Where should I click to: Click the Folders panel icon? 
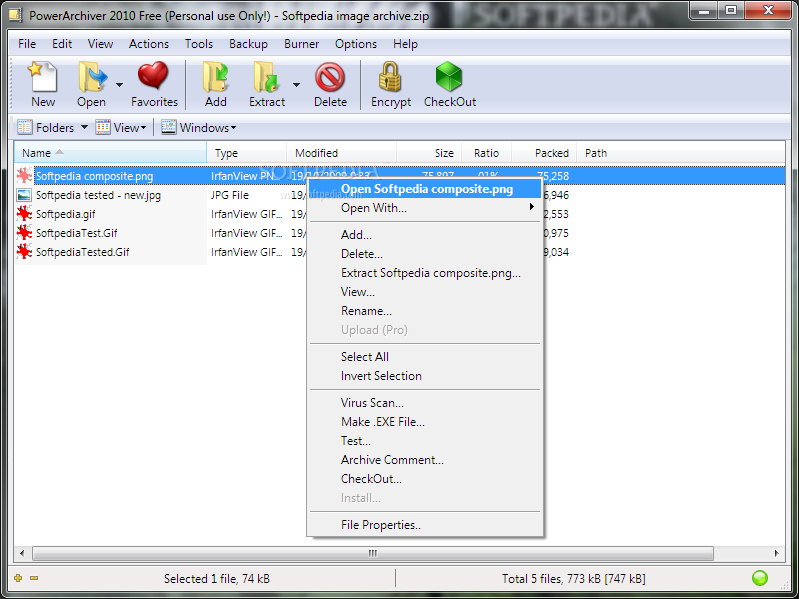(x=24, y=127)
